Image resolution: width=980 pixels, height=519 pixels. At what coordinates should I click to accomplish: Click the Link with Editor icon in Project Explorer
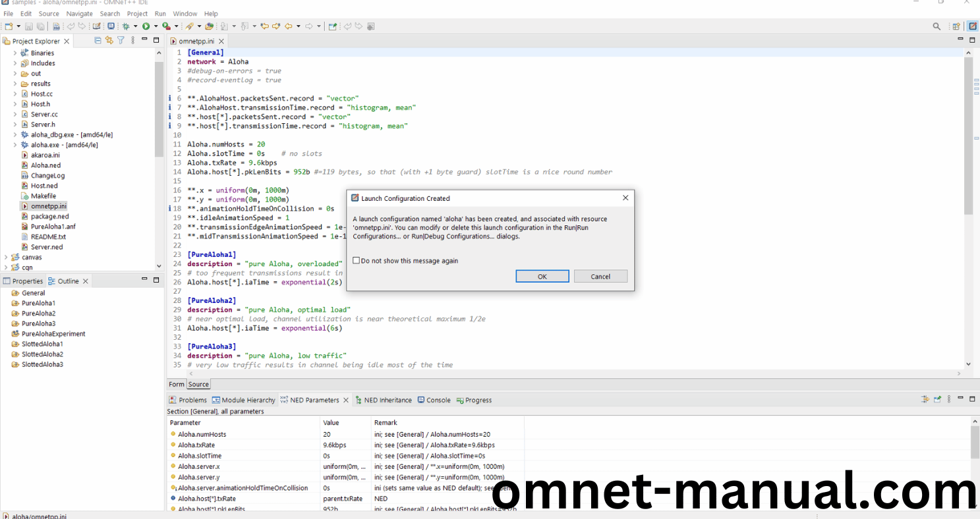[109, 40]
